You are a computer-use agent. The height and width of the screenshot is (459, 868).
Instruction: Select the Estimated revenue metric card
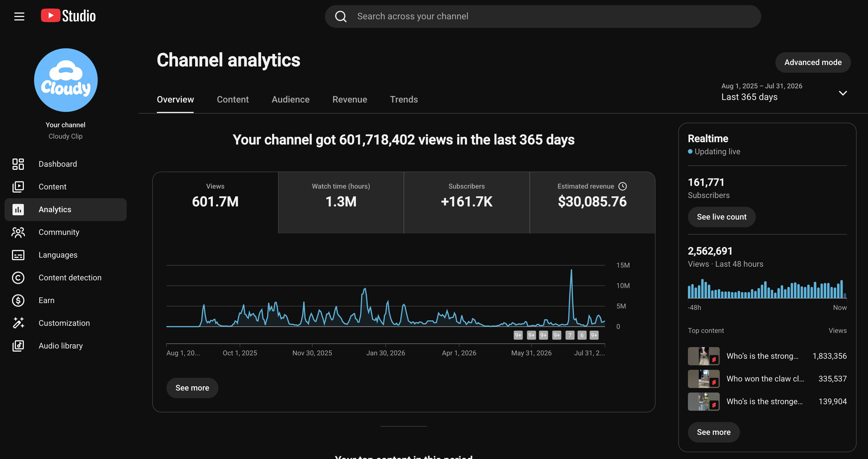[592, 203]
